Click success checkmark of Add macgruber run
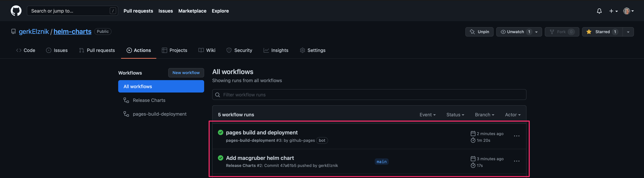 [220, 158]
